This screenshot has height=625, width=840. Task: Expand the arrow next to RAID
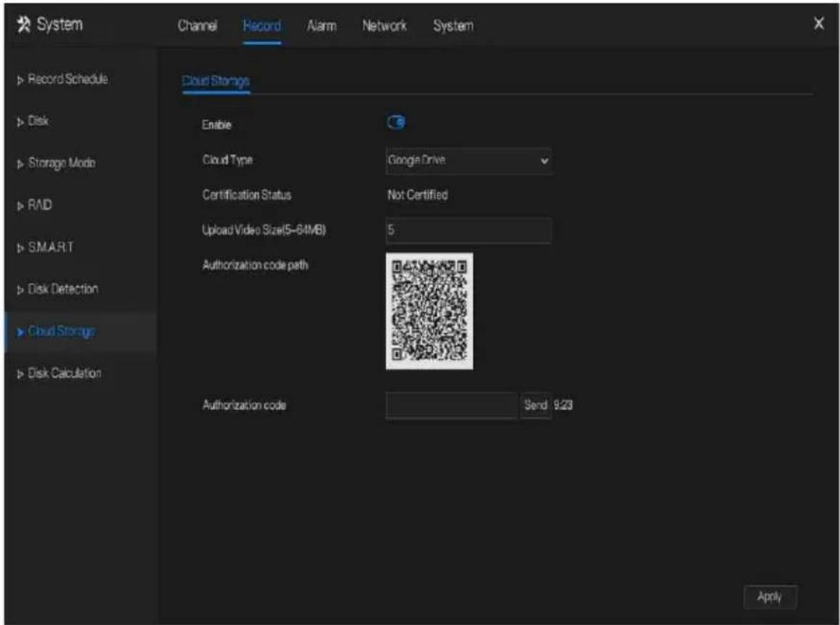point(20,206)
